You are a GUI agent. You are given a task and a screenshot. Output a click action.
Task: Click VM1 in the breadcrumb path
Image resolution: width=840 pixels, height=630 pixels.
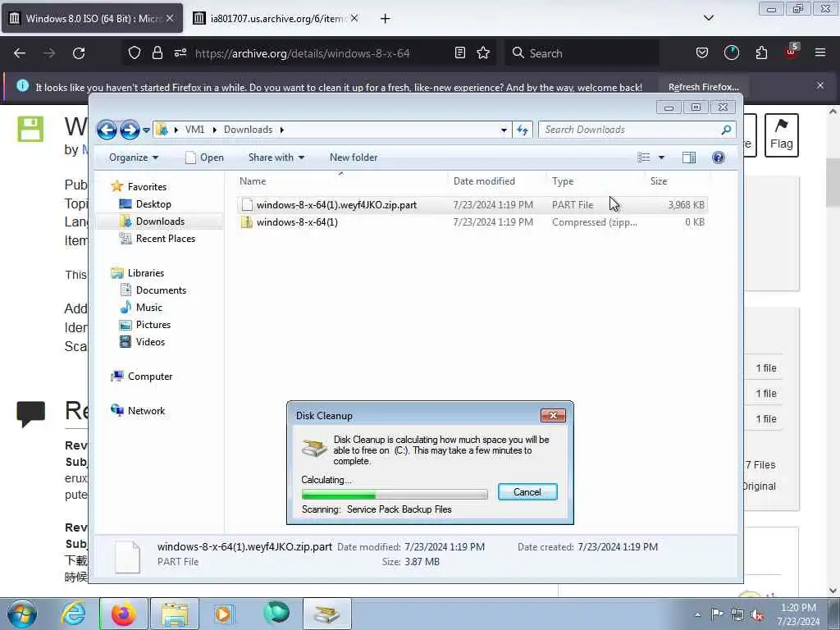(x=194, y=130)
